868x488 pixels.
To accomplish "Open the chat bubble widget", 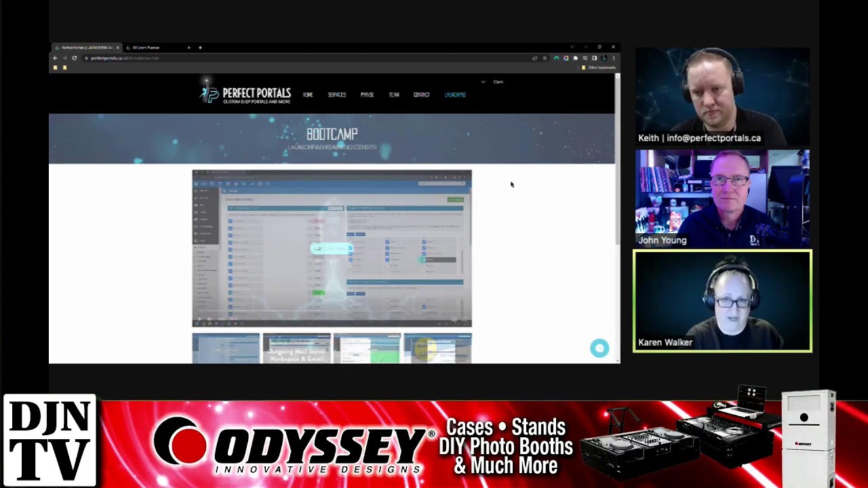I will [599, 348].
